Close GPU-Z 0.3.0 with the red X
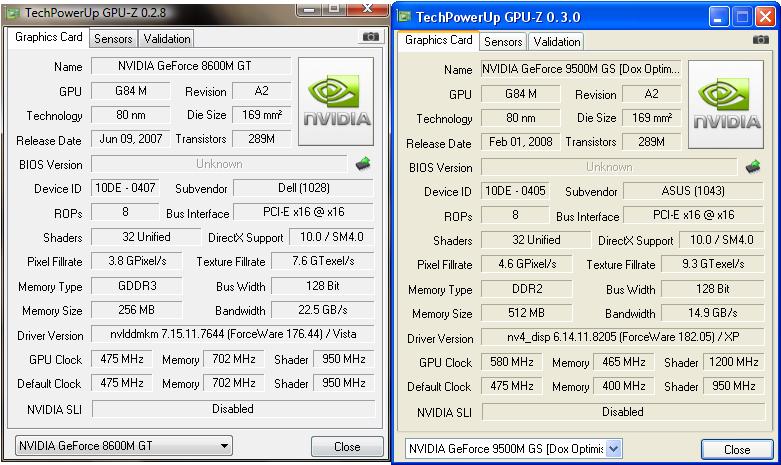The image size is (781, 465). (765, 17)
